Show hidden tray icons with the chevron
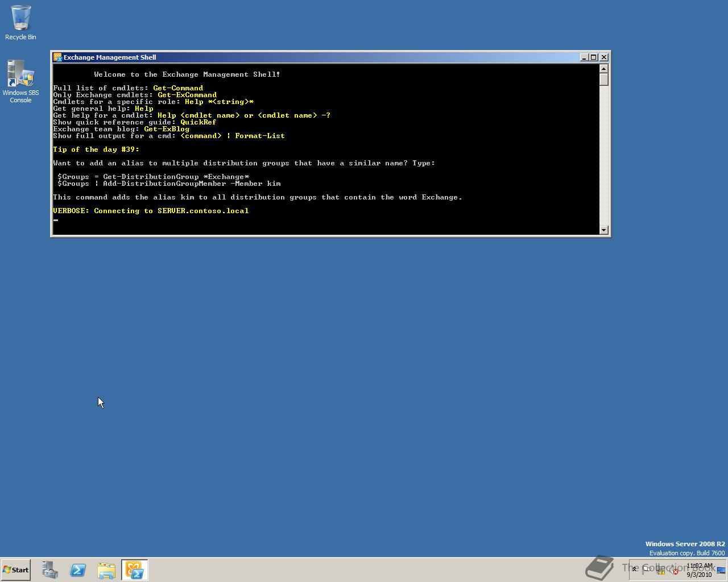This screenshot has height=582, width=728. 635,569
